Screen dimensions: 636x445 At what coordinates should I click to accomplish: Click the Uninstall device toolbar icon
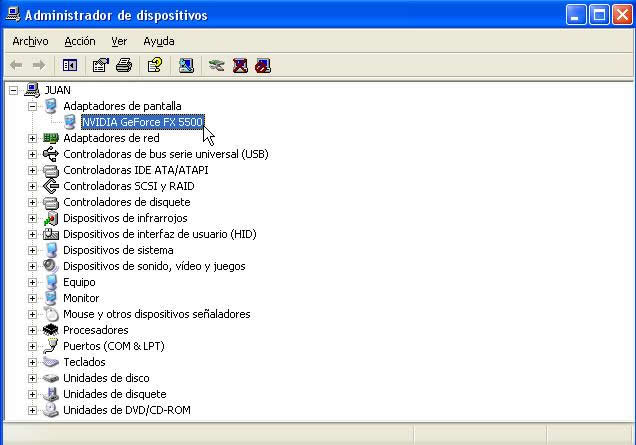tap(240, 65)
